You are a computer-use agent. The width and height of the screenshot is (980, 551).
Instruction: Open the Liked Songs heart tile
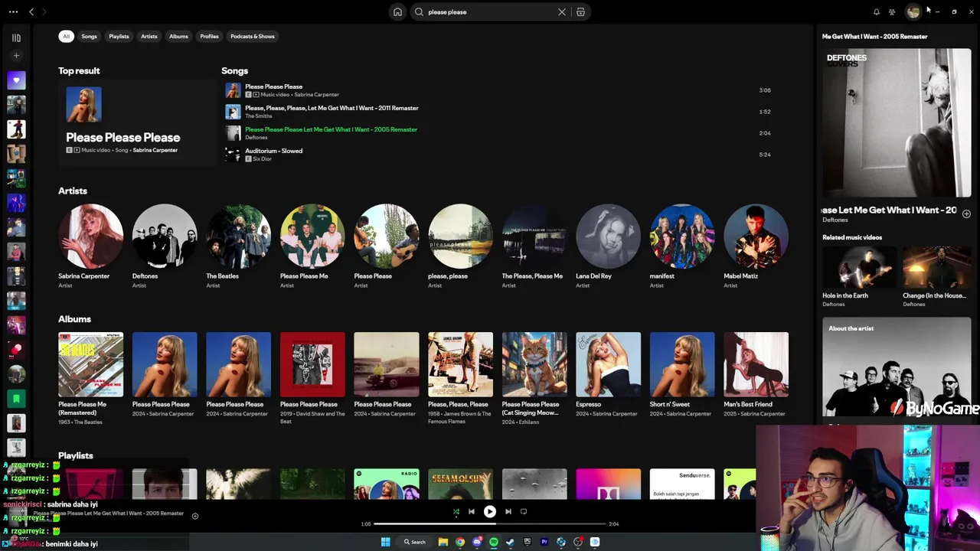coord(16,80)
